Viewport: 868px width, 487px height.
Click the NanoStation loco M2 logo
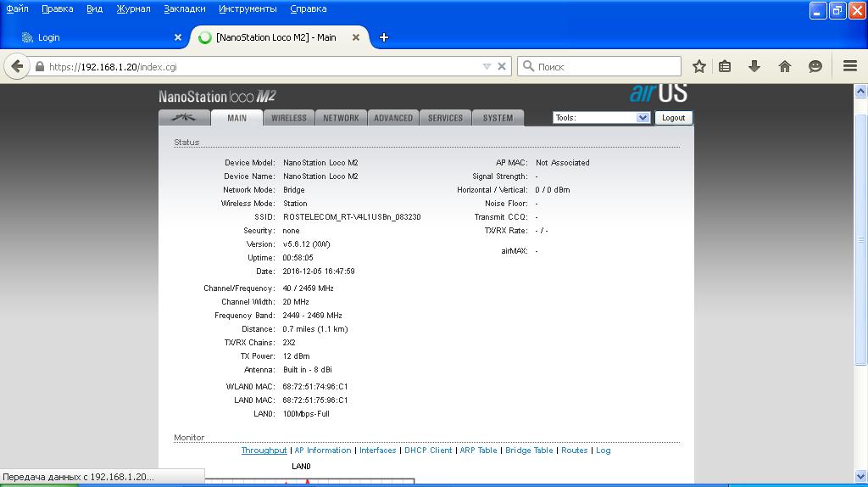coord(217,97)
